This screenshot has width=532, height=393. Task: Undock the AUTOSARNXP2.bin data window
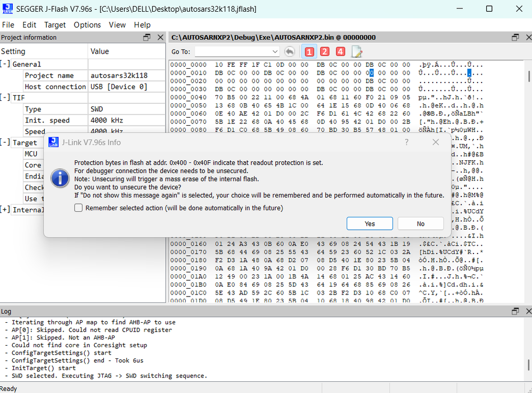(x=515, y=37)
